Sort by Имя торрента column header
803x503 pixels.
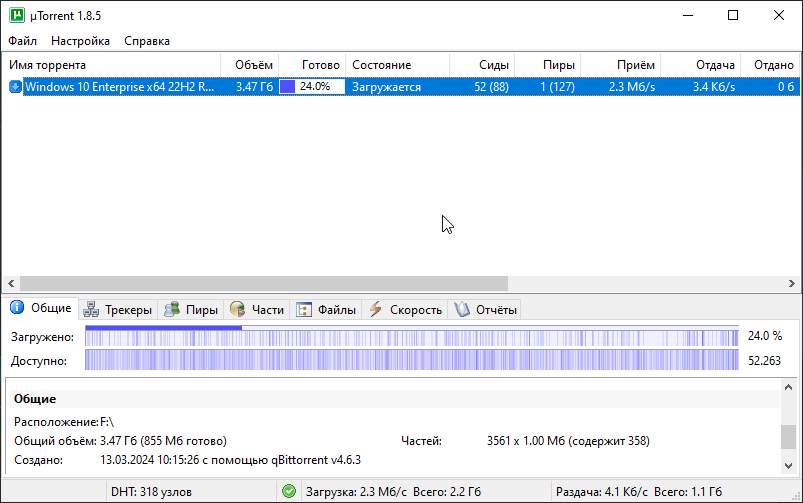tap(110, 65)
